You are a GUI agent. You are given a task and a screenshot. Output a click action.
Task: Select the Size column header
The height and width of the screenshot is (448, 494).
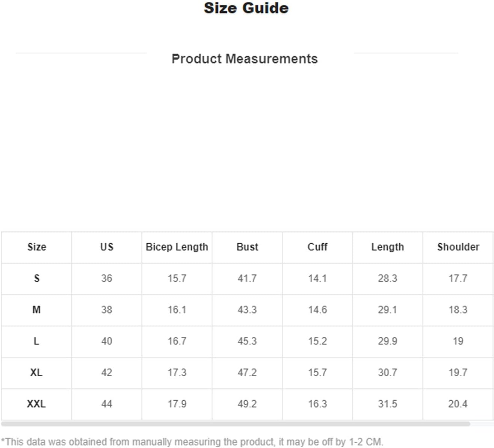[x=36, y=247]
